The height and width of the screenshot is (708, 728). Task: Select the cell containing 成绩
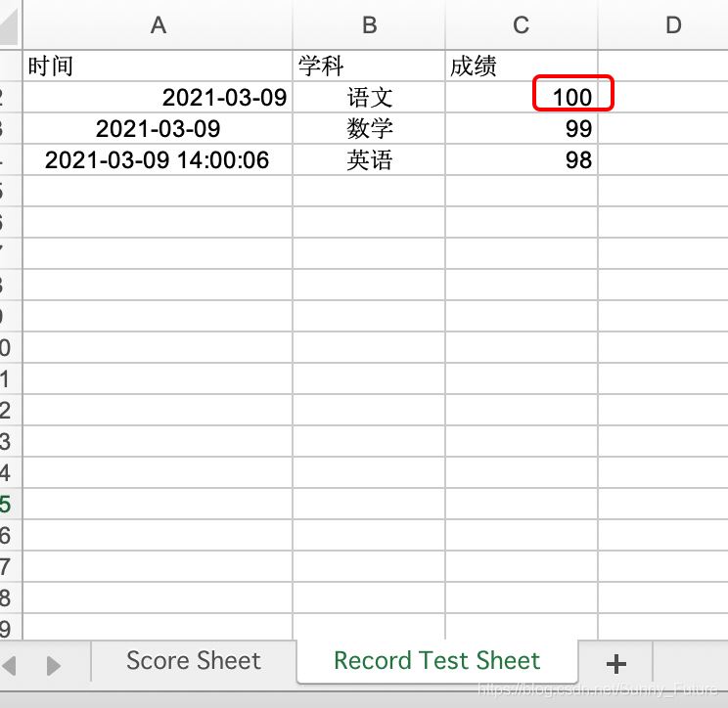point(521,66)
